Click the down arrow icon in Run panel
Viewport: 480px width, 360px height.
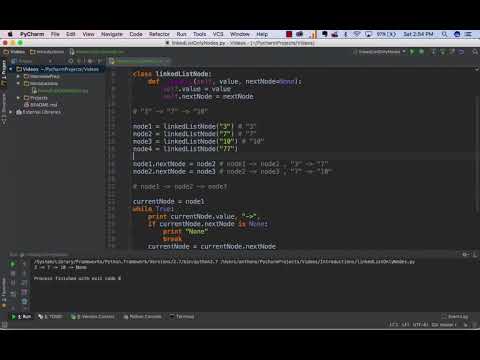tap(24, 273)
